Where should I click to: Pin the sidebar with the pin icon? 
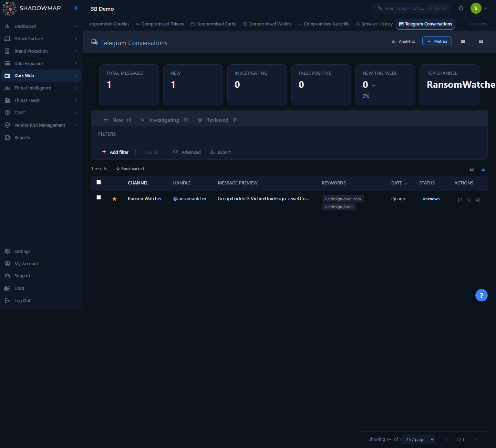pyautogui.click(x=76, y=9)
